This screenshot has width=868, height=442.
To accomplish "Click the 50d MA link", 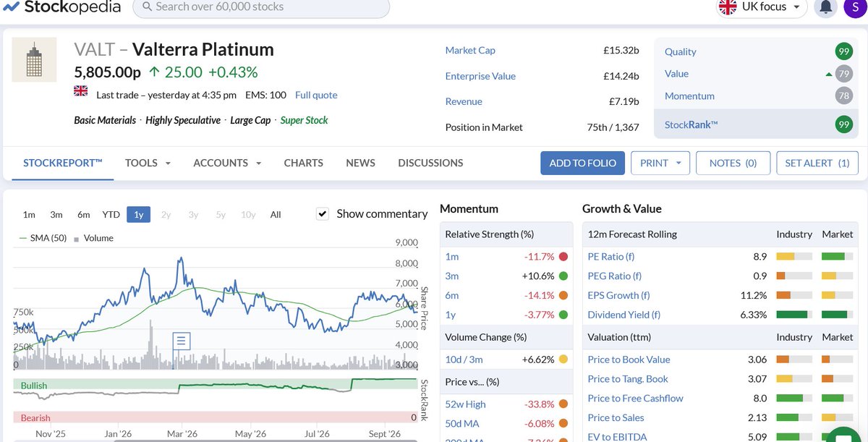I will pos(462,423).
